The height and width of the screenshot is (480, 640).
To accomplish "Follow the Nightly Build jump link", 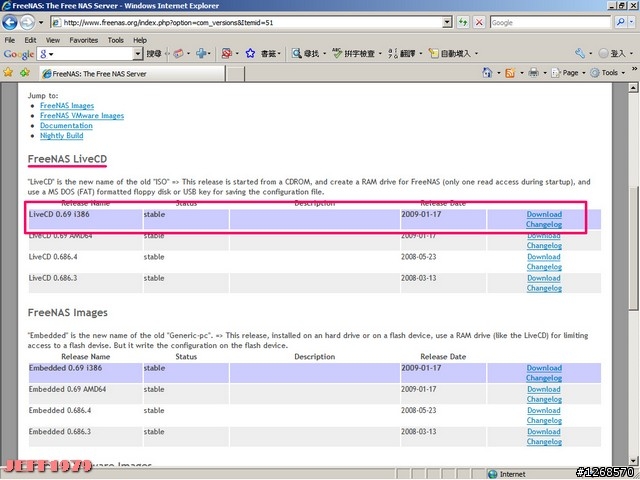I will 62,136.
